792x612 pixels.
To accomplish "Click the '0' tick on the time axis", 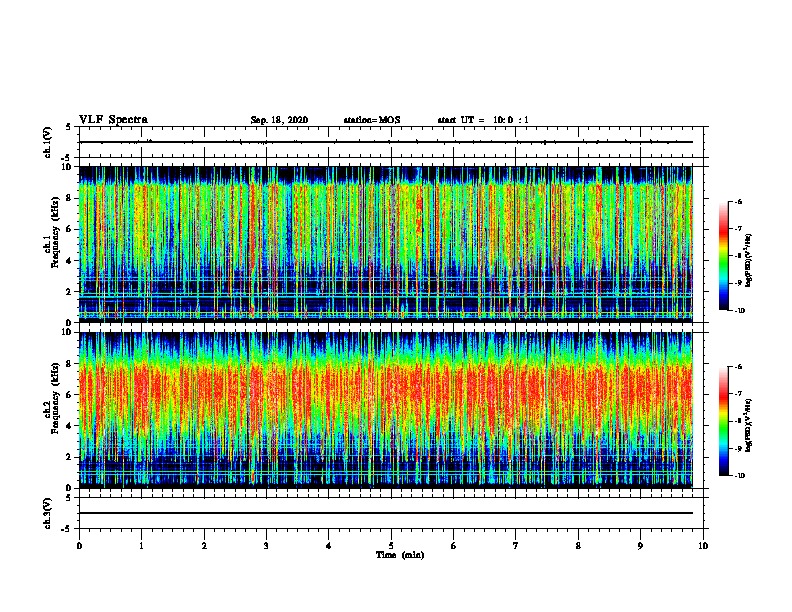I will (79, 546).
